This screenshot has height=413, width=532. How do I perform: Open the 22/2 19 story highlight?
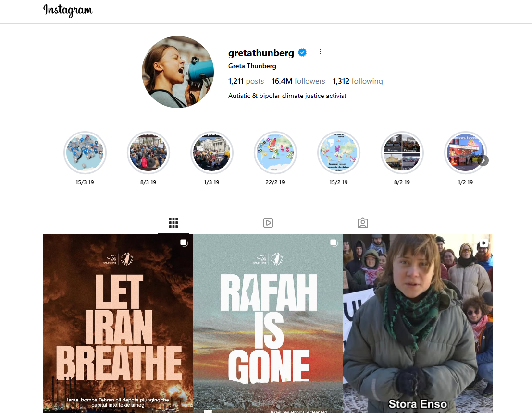pyautogui.click(x=275, y=153)
